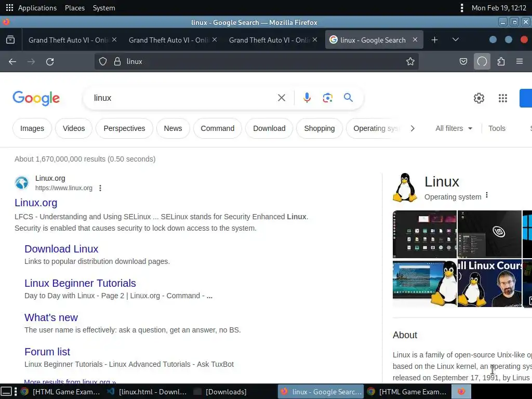Open the Firefox hamburger application menu

pos(520,61)
